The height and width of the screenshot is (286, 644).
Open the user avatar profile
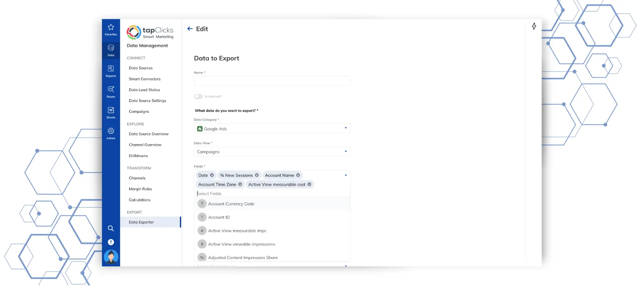point(111,257)
